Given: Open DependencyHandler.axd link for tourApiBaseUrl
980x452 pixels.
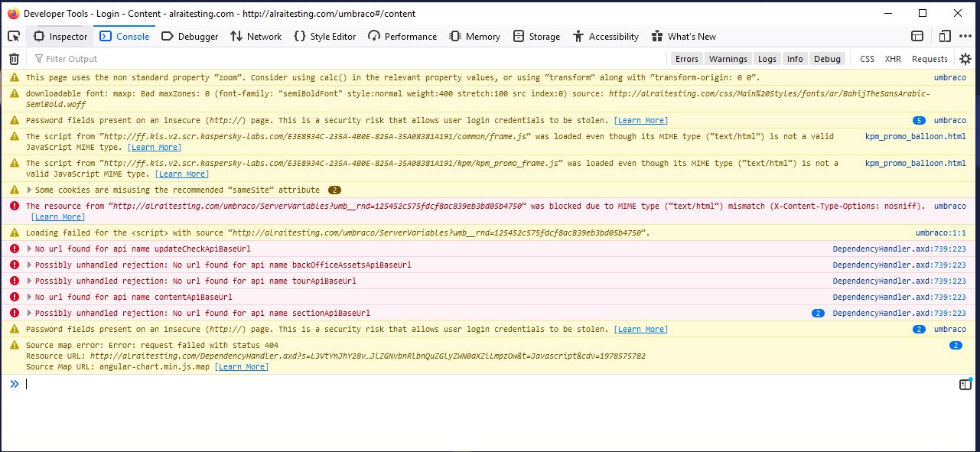Looking at the screenshot, I should click(899, 281).
